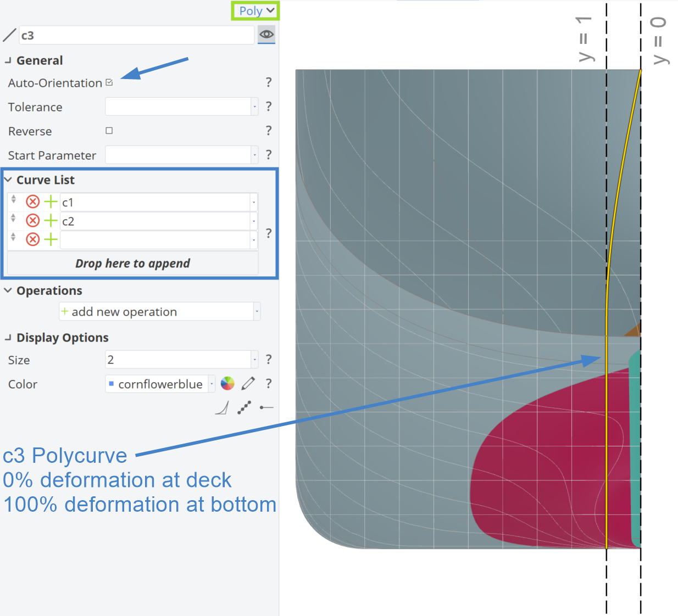Click the empty third curve field

[x=155, y=240]
